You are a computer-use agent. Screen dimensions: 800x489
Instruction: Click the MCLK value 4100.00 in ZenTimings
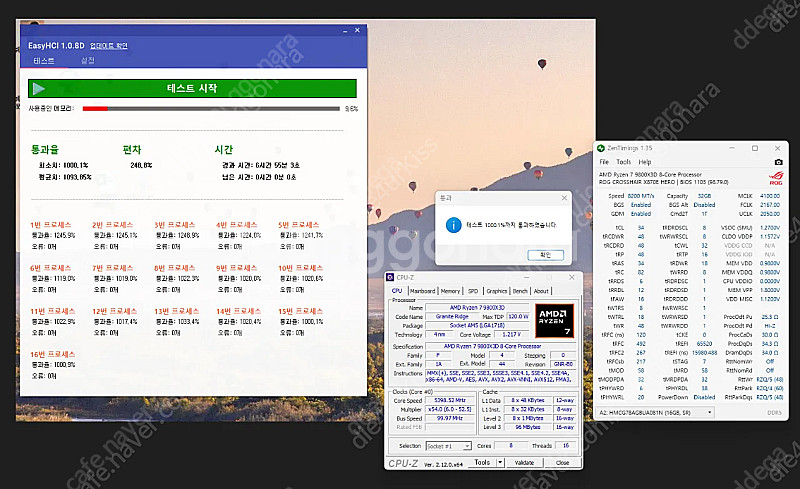[x=769, y=196]
